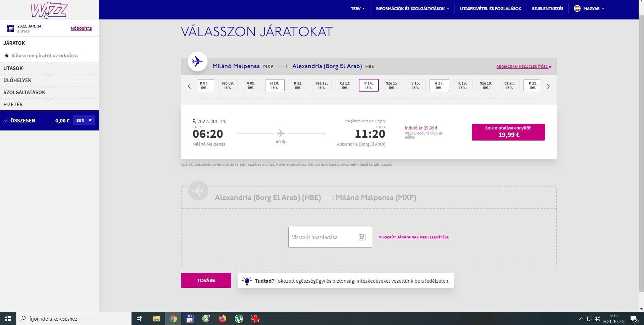This screenshot has width=644, height=325.
Task: Click the 19,99 € price button
Action: point(508,132)
